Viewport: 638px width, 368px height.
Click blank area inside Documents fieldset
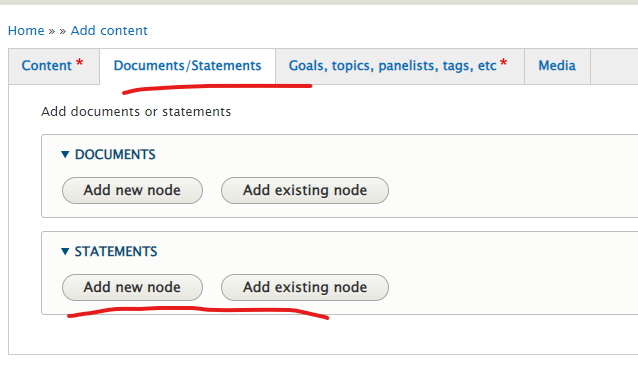pos(509,191)
